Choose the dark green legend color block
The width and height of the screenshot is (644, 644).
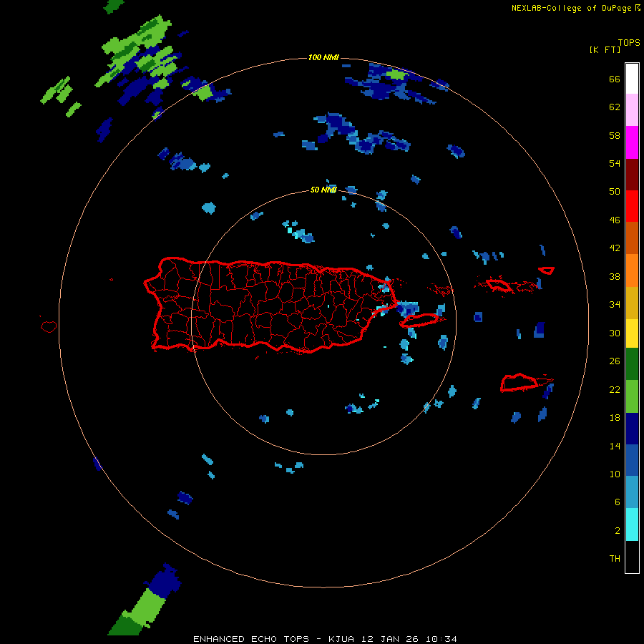(x=632, y=364)
